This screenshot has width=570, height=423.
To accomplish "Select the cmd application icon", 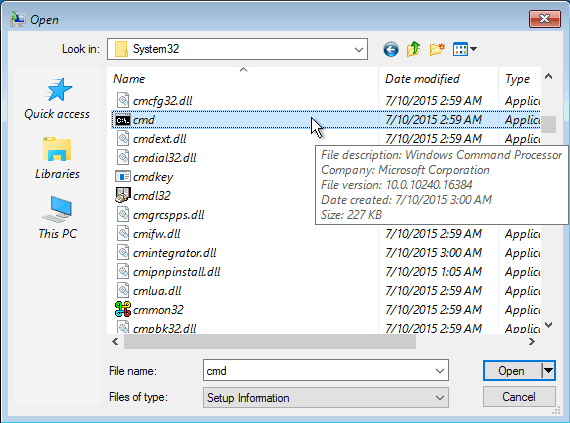I will pyautogui.click(x=123, y=120).
